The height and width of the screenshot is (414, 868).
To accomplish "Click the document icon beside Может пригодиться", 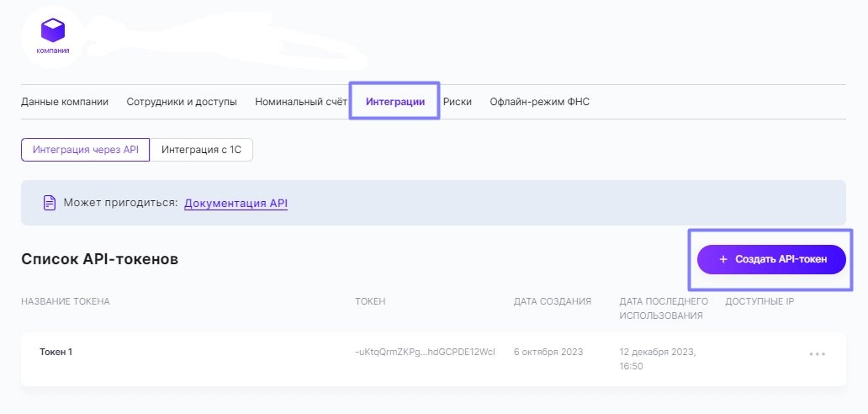I will (50, 203).
